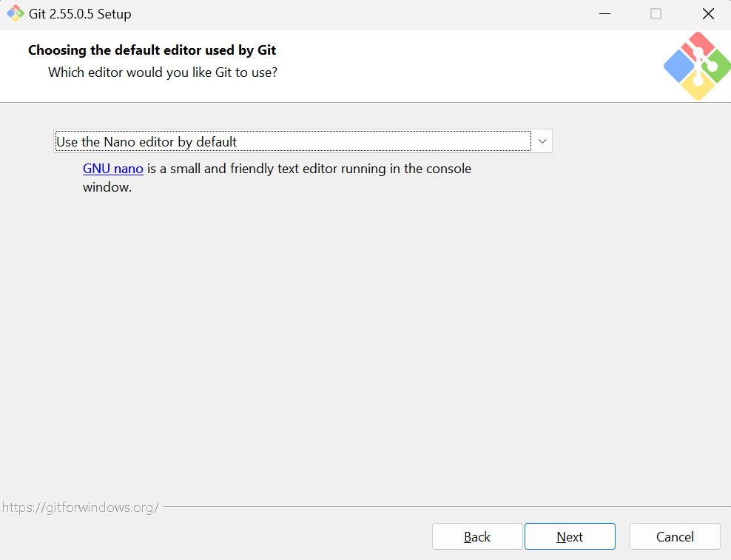Screen dimensions: 731x560
Task: Open the gitforwindows.org link
Action: [80, 507]
